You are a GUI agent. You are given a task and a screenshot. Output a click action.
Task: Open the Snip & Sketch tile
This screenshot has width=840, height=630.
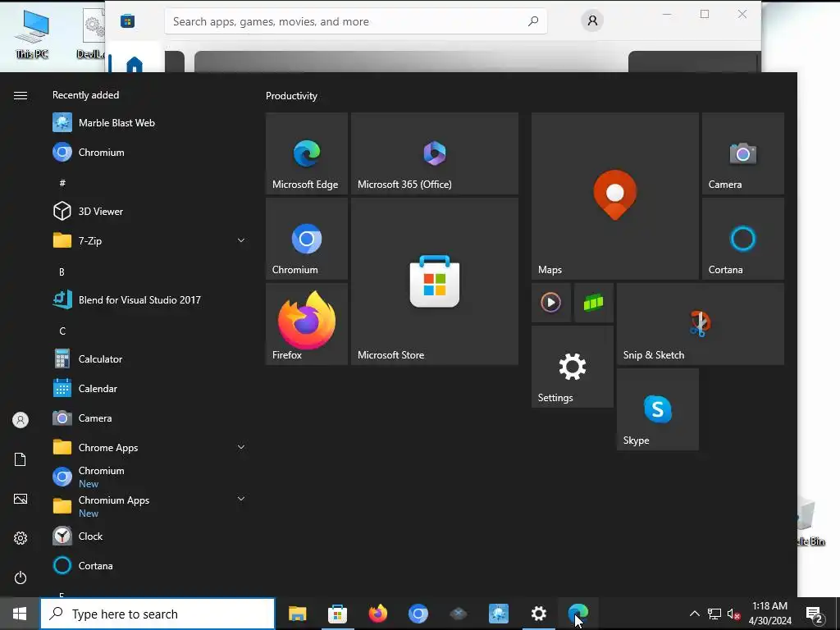(701, 323)
